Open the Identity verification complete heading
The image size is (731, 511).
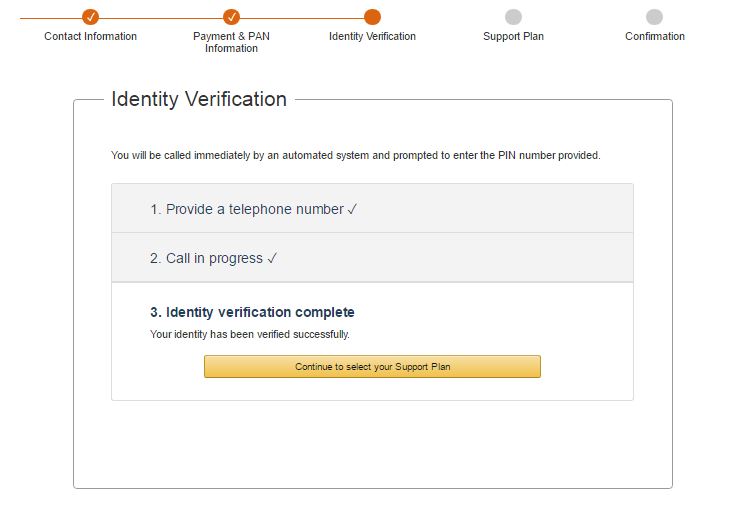pos(252,312)
